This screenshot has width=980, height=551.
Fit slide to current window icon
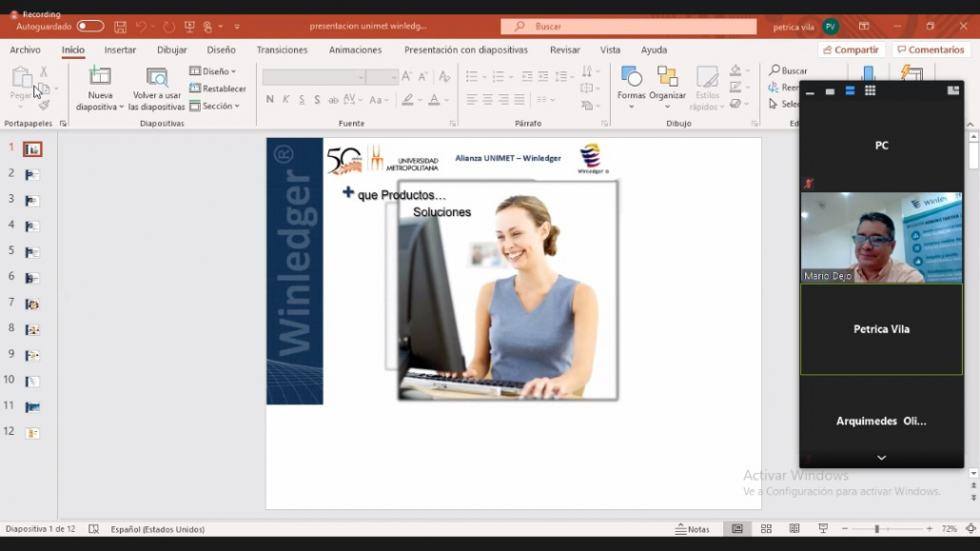970,529
